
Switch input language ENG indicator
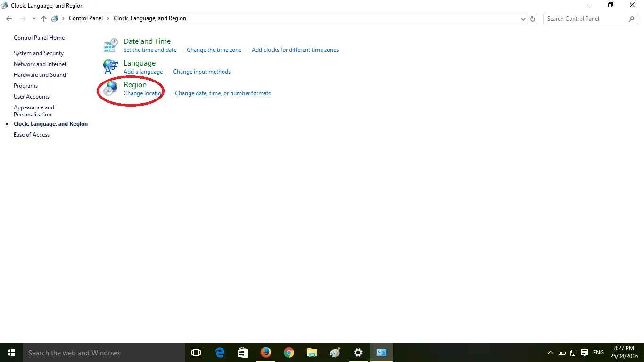(x=598, y=353)
